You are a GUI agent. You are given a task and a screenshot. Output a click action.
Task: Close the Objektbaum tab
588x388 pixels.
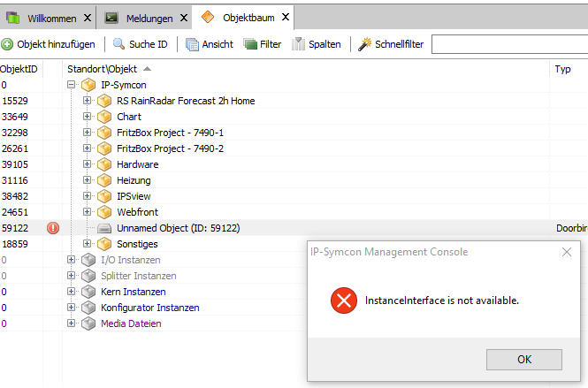pyautogui.click(x=286, y=17)
